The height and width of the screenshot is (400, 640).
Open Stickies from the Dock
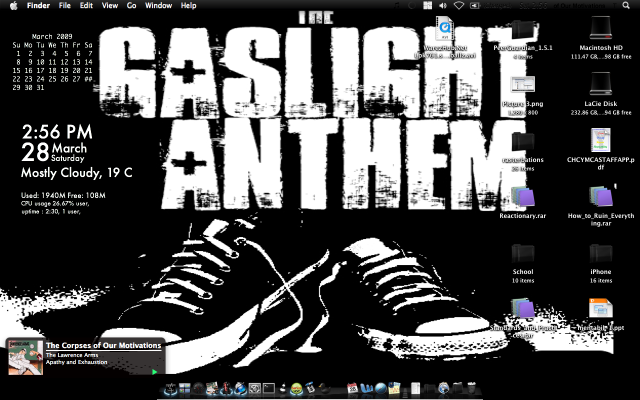coord(394,389)
